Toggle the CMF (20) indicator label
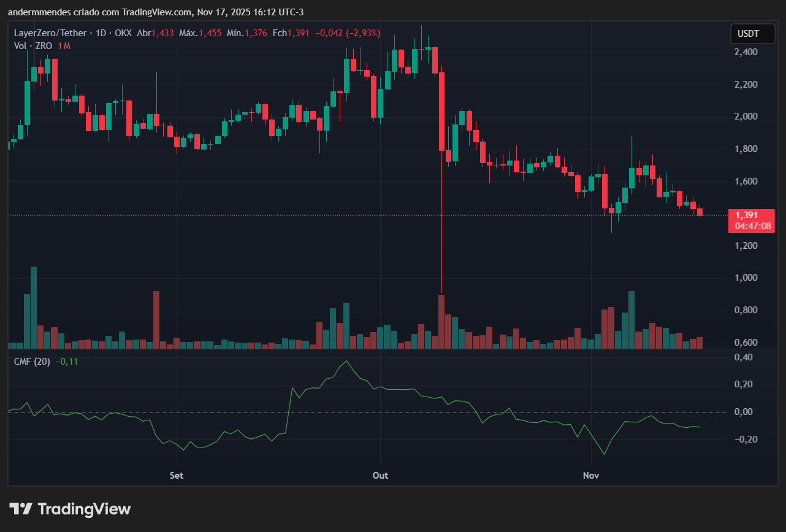Screen dimensions: 786x532 point(32,362)
